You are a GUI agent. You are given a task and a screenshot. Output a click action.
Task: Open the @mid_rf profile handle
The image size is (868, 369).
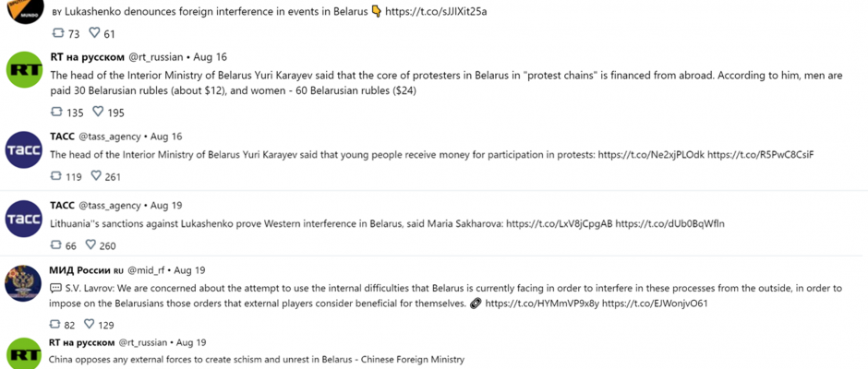pos(146,270)
